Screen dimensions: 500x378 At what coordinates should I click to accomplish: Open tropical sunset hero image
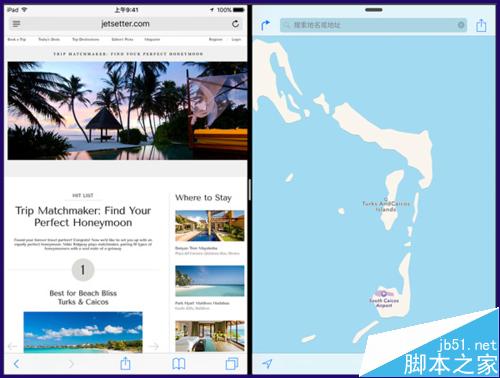[127, 111]
